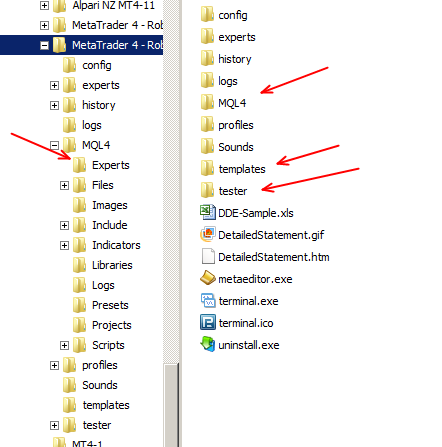Expand the Indicators tree node
The height and width of the screenshot is (447, 442).
[x=64, y=245]
